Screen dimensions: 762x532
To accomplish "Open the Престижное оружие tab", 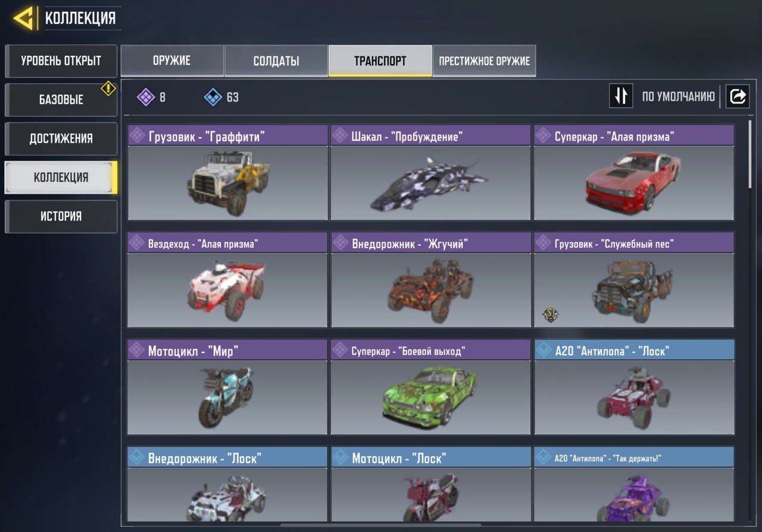I will [484, 61].
